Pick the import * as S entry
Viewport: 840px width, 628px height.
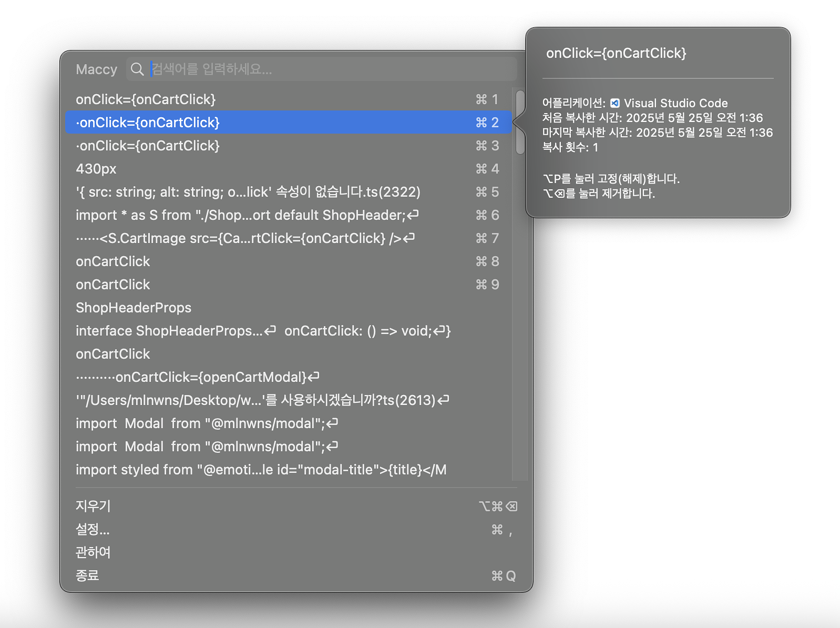tap(247, 215)
